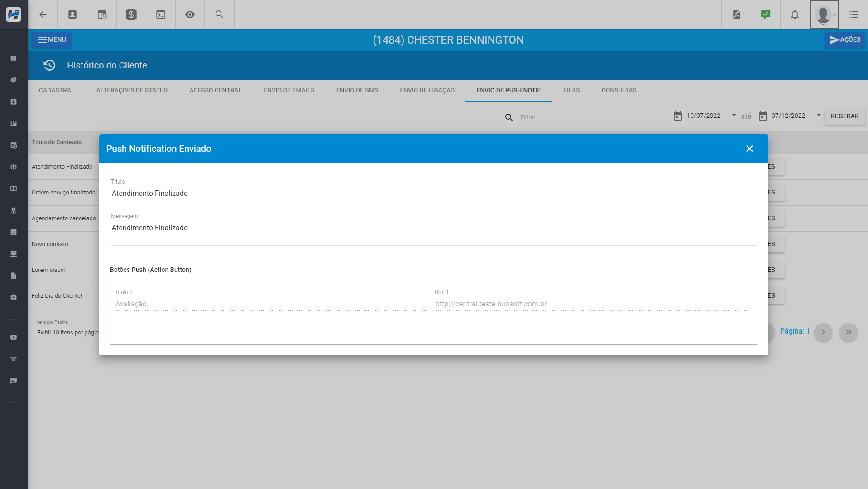Open the file page sidebar icon

pos(14,276)
